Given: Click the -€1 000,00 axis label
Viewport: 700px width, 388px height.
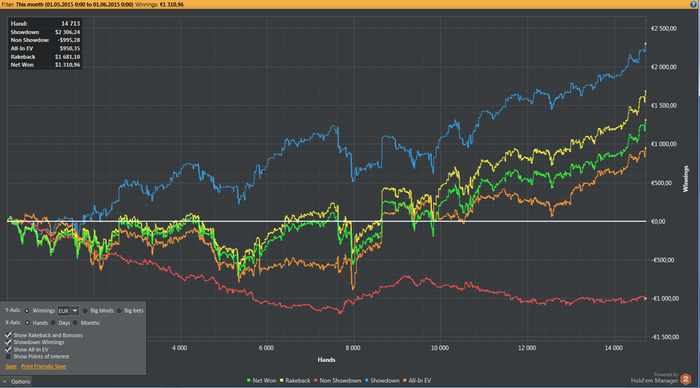Looking at the screenshot, I should [x=665, y=299].
